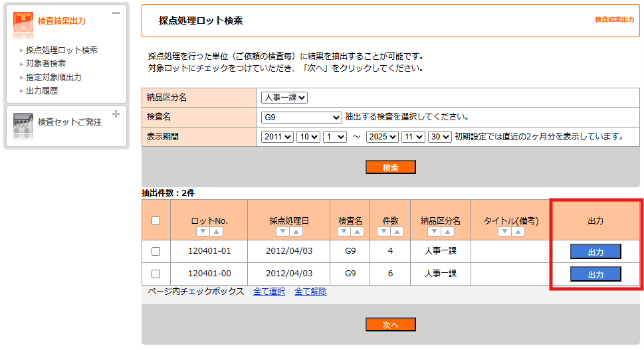Collapse the 検査結果出力 panel with minus icon
Viewport: 644px width, 350px height.
point(116,13)
